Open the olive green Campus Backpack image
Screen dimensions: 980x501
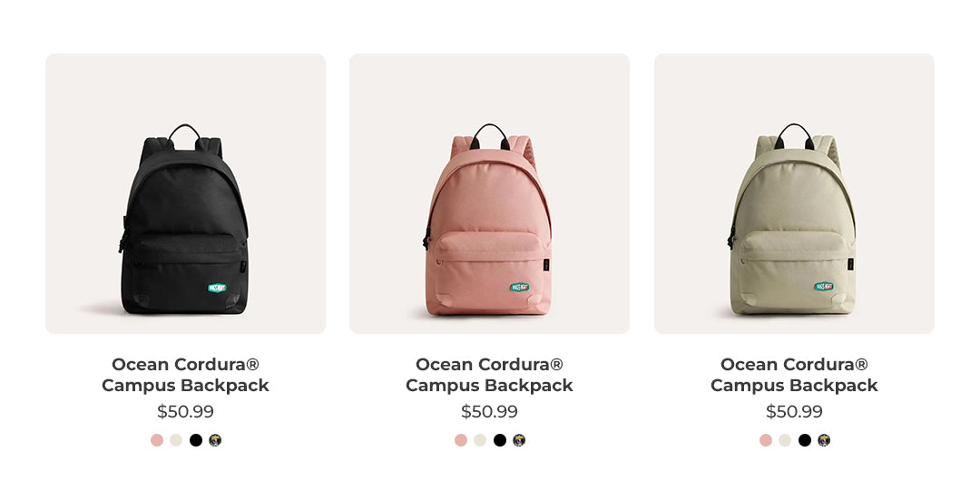(x=794, y=193)
